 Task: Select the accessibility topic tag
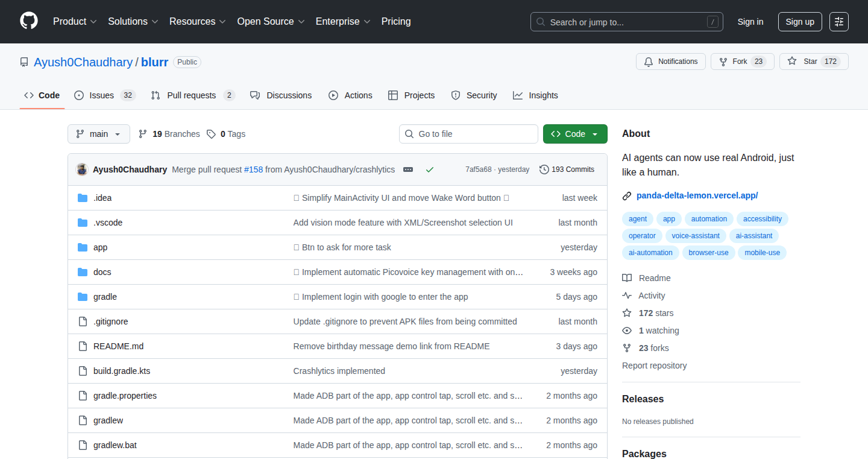click(763, 219)
